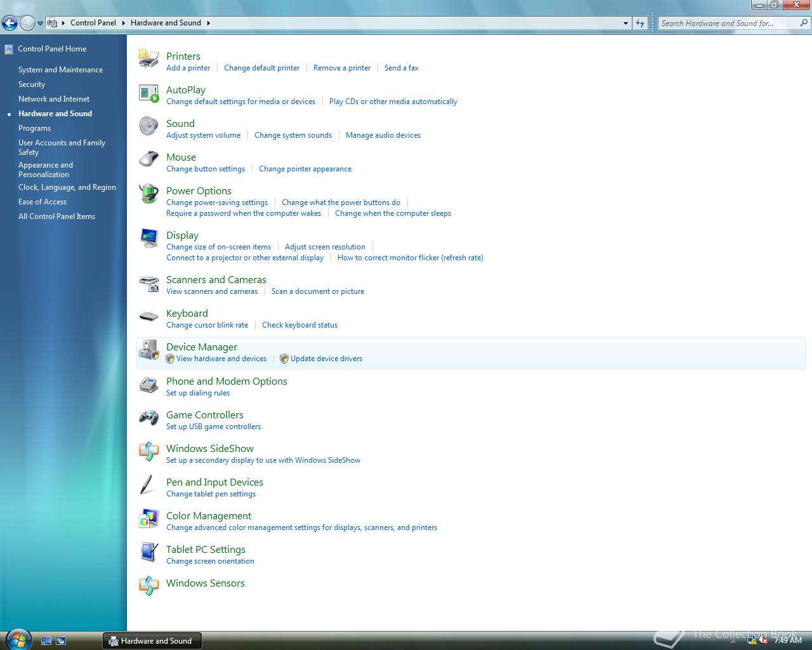Expand the arrow after Hardware and Sound breadcrumb
Screen dimensions: 812x650
coord(208,23)
